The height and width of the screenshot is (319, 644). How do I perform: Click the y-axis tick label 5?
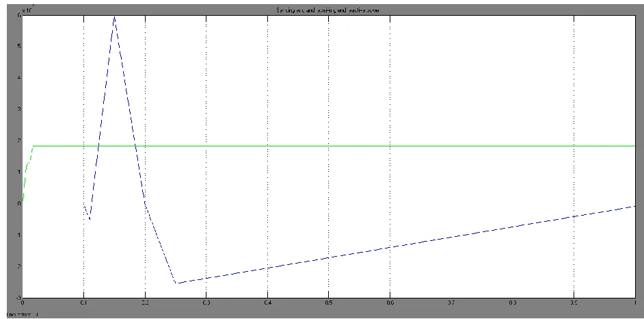pos(19,46)
